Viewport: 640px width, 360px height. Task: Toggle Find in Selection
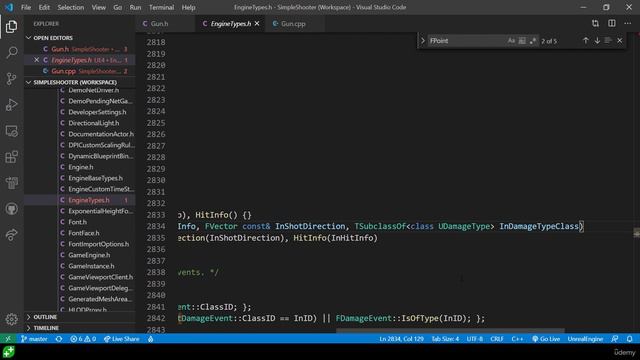[608, 40]
